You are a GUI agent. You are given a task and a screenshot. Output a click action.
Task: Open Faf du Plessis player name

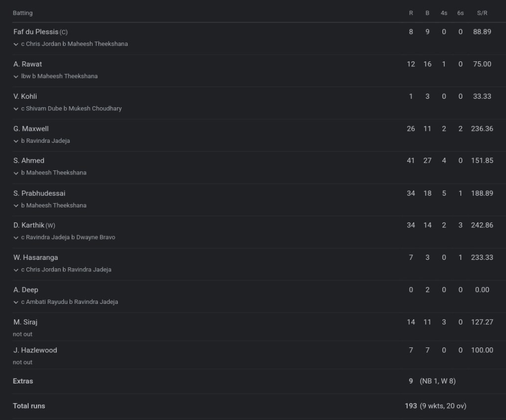coord(36,32)
